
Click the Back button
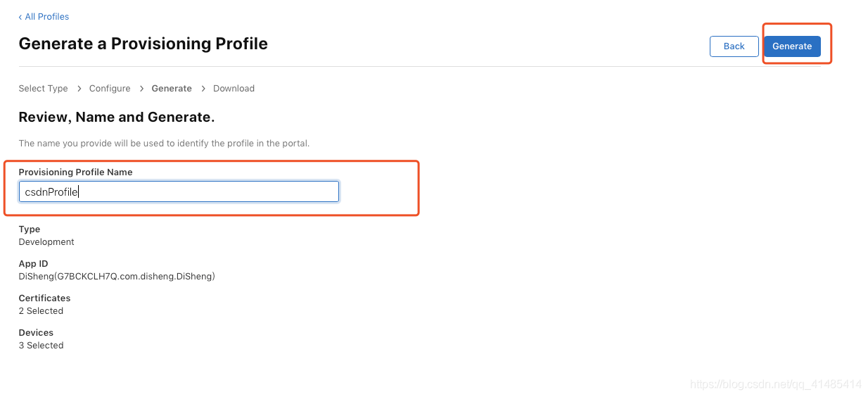tap(734, 46)
